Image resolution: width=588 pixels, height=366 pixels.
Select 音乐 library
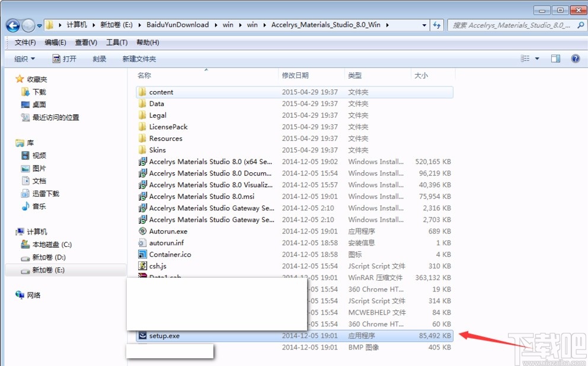39,207
